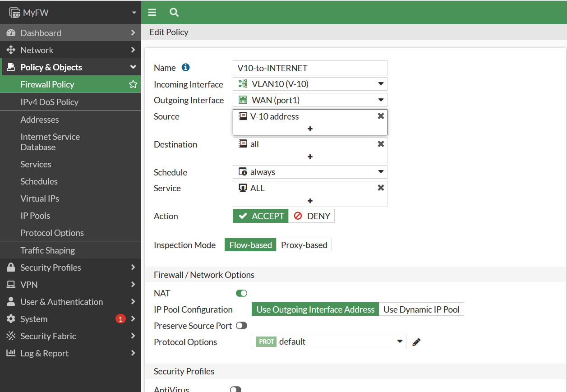The width and height of the screenshot is (567, 392).
Task: Edit Protocol Options with the pencil icon
Action: pyautogui.click(x=416, y=342)
